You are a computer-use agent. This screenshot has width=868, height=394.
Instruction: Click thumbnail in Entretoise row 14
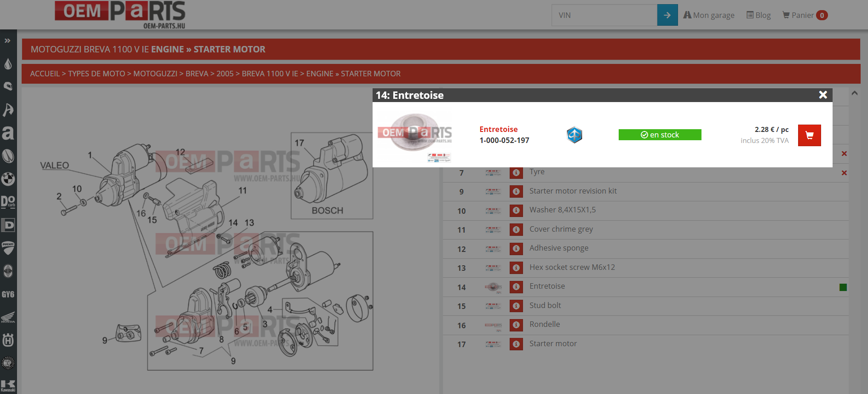click(x=493, y=288)
